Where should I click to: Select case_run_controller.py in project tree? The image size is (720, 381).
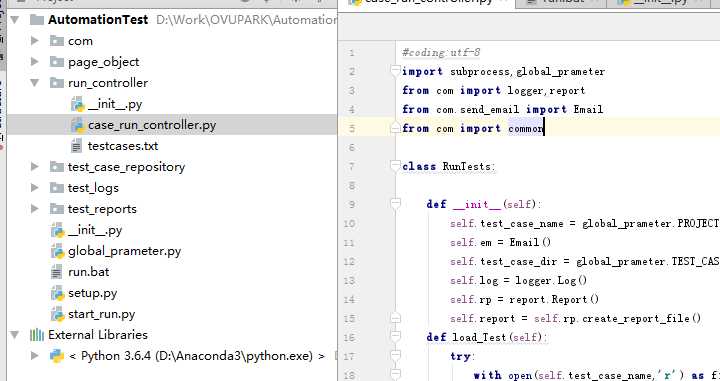coord(152,125)
